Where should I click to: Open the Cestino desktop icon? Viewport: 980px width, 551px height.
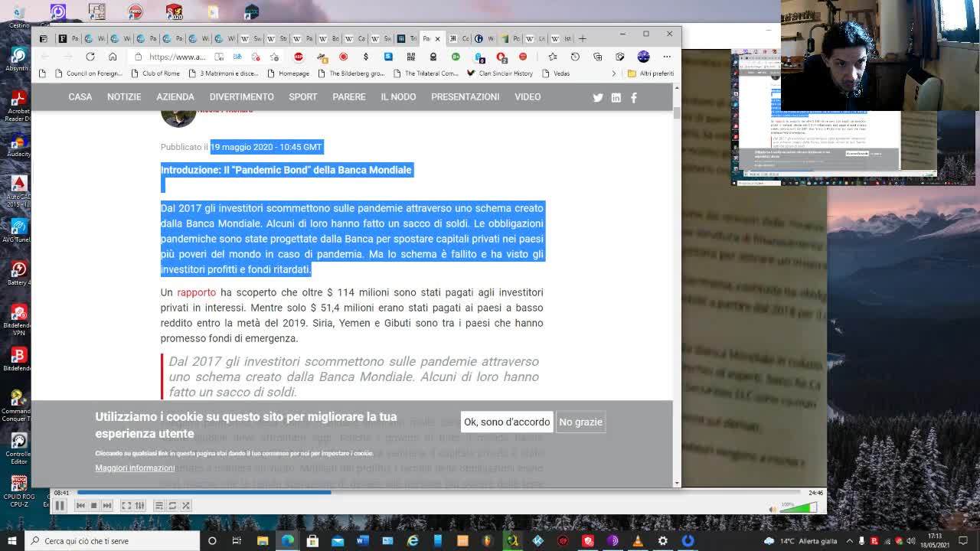pyautogui.click(x=18, y=16)
